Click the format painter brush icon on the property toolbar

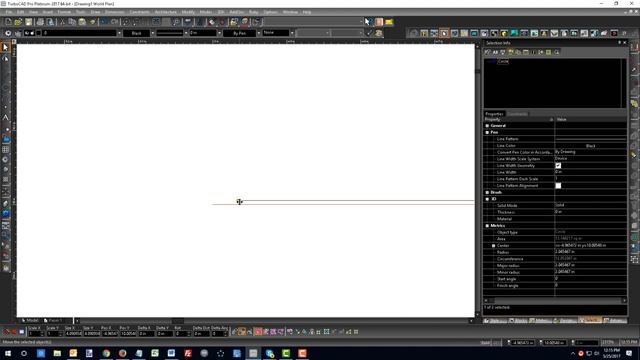[379, 33]
